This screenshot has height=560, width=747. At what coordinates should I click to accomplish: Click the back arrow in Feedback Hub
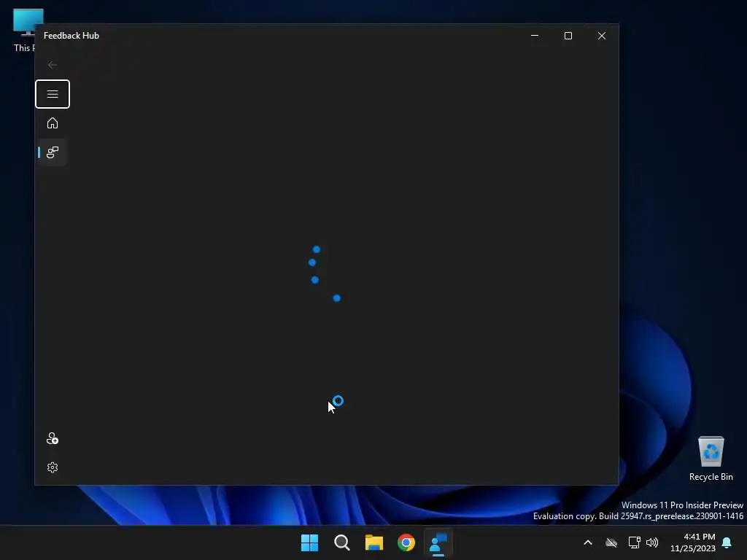pos(53,65)
